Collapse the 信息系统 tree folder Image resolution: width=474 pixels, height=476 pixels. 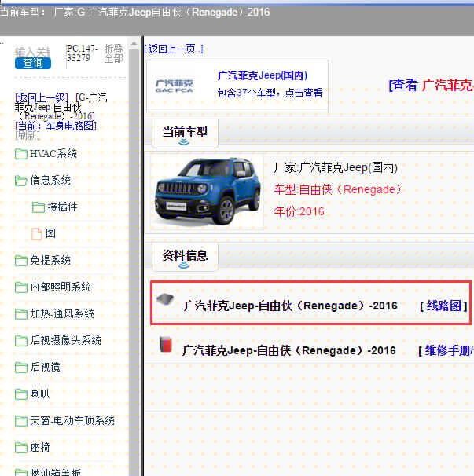(50, 181)
